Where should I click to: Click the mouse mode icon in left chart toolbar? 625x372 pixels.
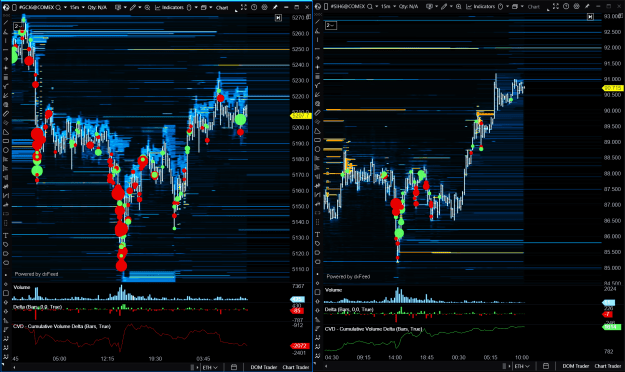pos(189,7)
